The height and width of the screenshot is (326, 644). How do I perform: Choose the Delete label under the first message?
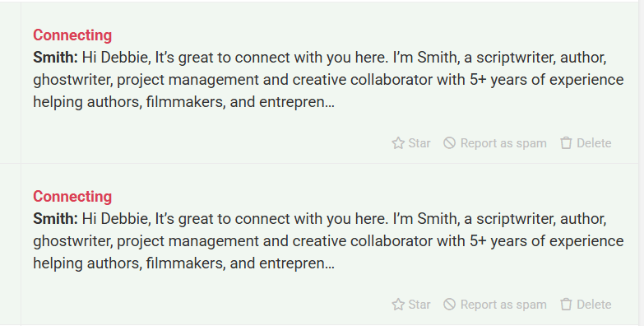[594, 143]
